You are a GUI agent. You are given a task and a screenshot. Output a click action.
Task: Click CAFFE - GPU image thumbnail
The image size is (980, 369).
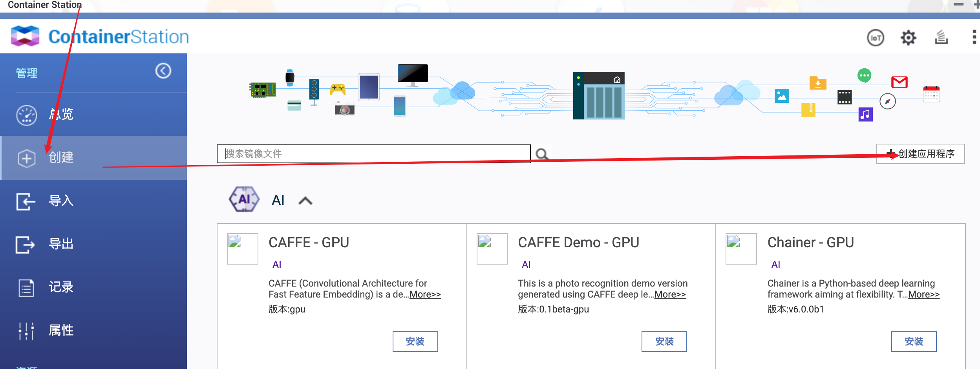243,249
